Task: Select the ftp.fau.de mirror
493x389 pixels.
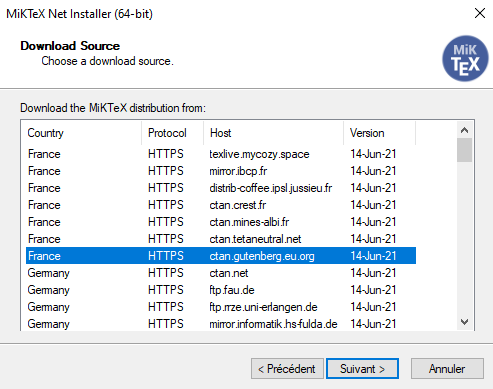Action: tap(221, 290)
